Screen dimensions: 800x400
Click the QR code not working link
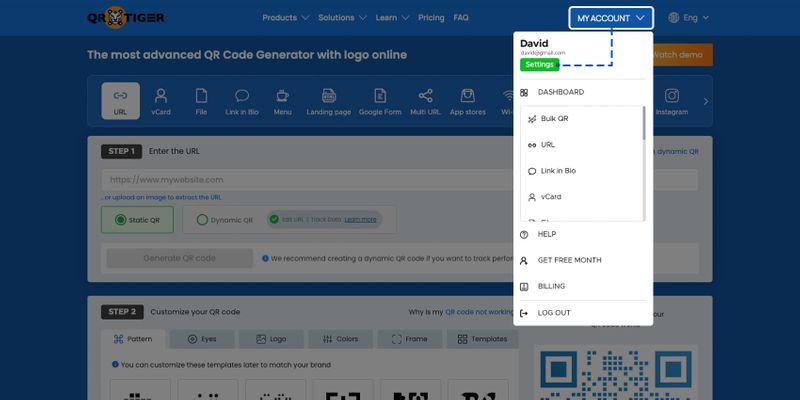481,312
